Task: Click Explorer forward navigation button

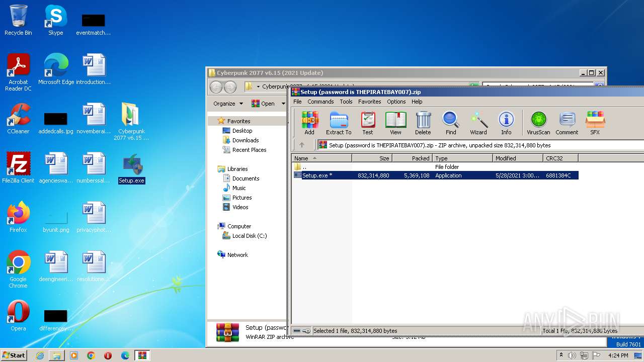Action: (230, 87)
